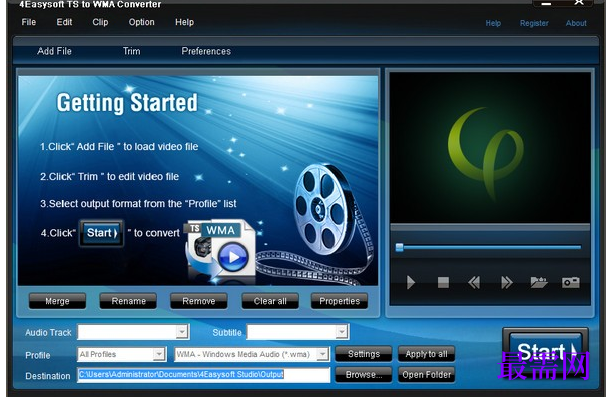Click Trim in the toolbar
609x397 pixels.
click(131, 51)
